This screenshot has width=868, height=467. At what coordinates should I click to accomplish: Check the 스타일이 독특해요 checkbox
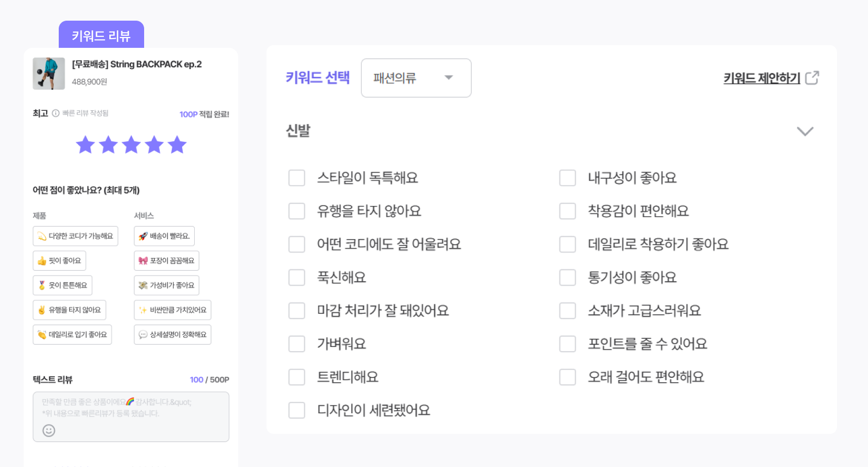(x=297, y=178)
